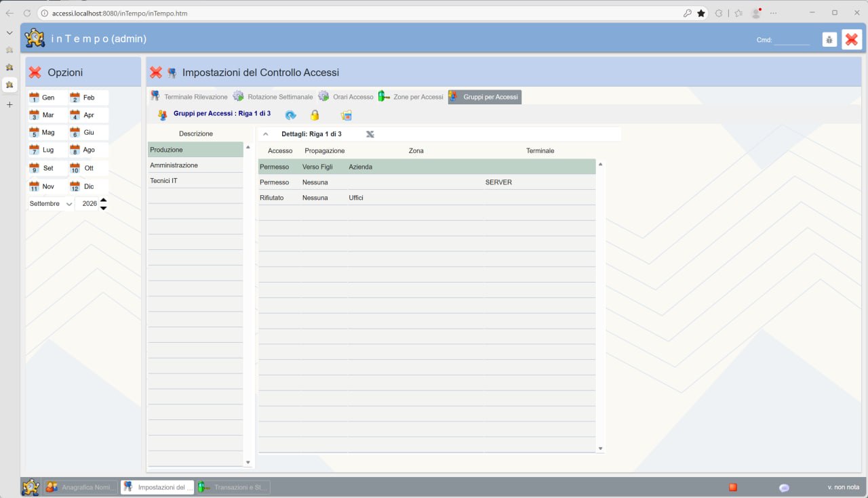Click the inTempo logo in the header
The image size is (868, 498).
(35, 39)
